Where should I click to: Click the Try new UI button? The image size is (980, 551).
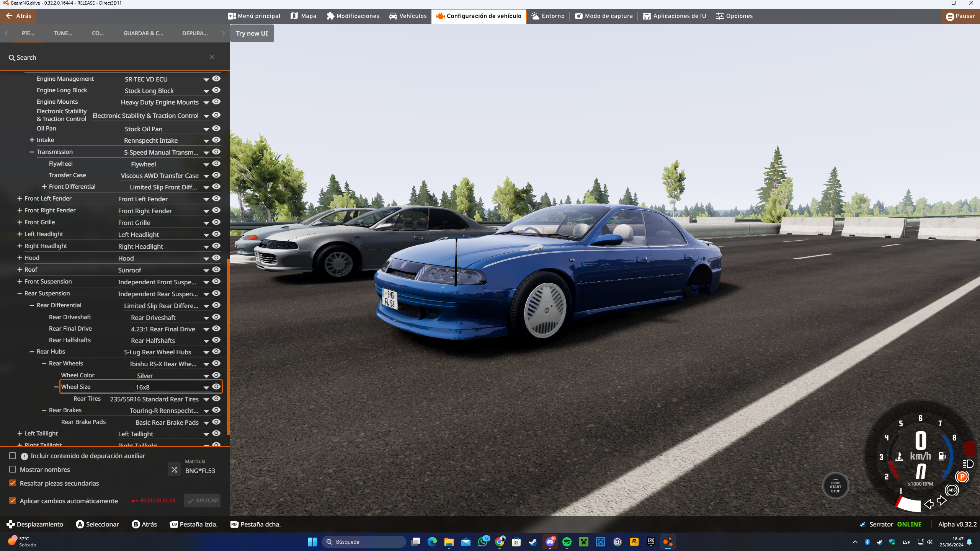pos(252,33)
